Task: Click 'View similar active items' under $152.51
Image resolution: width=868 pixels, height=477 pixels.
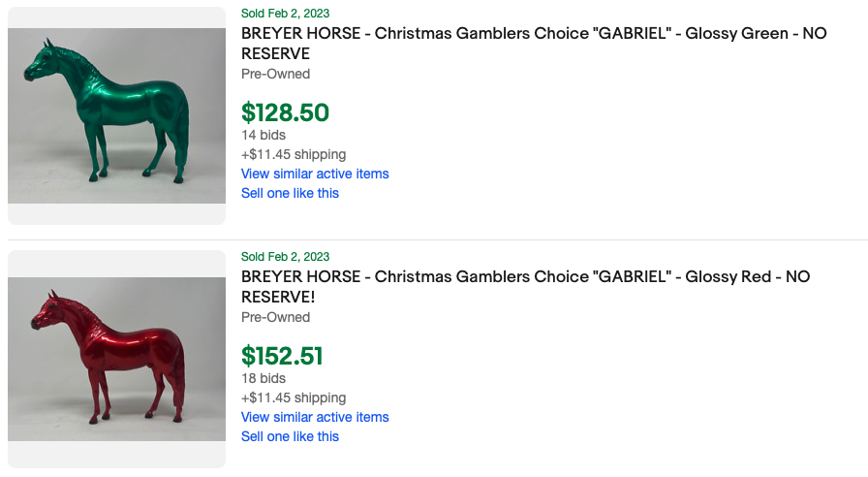Action: click(315, 417)
